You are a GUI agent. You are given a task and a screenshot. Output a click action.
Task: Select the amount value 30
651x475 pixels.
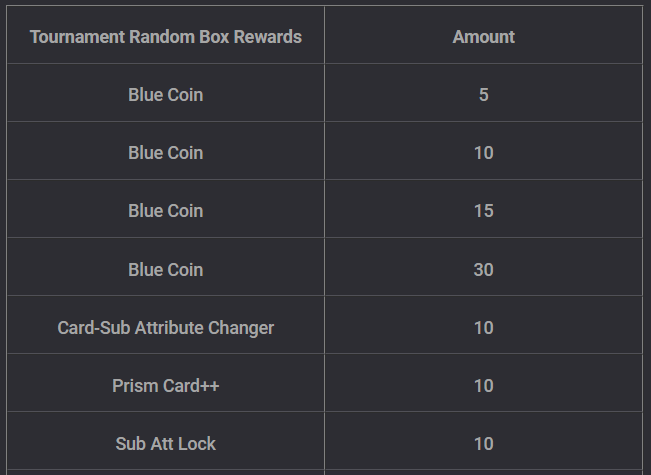pyautogui.click(x=484, y=270)
